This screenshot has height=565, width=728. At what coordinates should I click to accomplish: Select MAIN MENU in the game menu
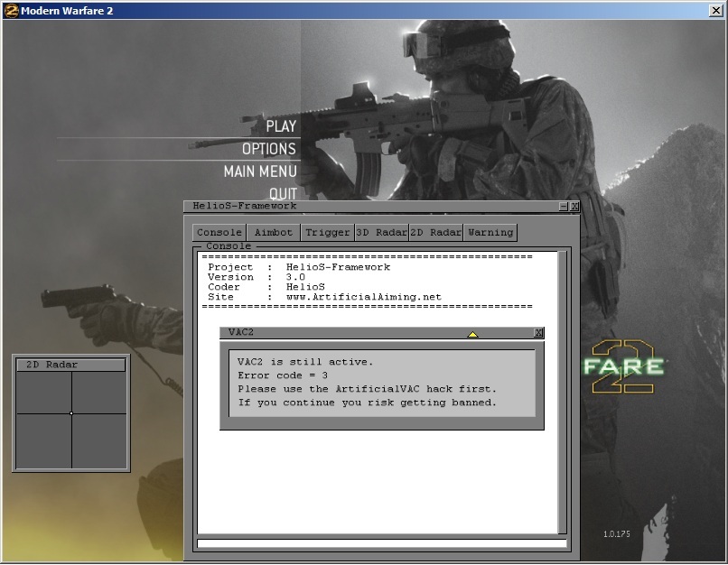tap(260, 171)
